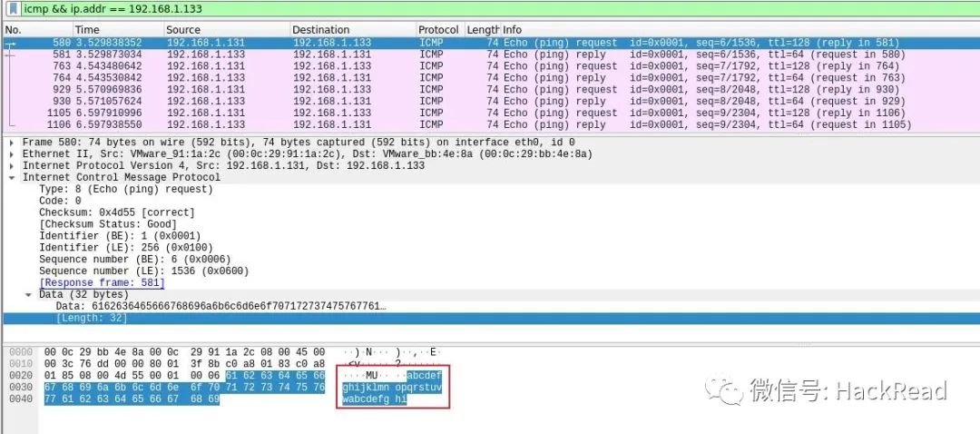Sort packets by Time column header
Screen dimensions: 980x434
pos(118,29)
